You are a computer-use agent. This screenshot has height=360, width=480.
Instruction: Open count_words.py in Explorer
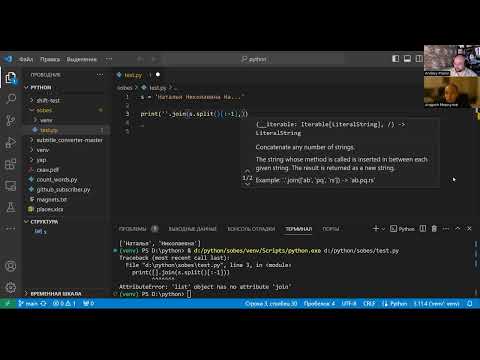pos(57,179)
